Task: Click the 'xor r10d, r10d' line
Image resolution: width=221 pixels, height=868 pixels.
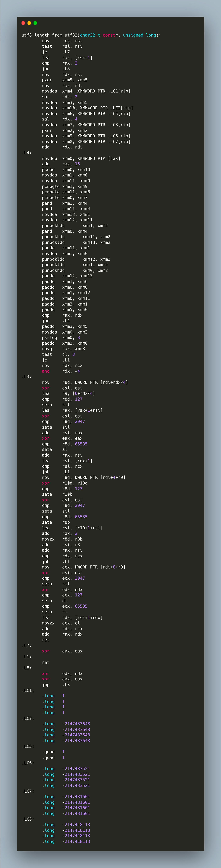Action: (x=65, y=483)
